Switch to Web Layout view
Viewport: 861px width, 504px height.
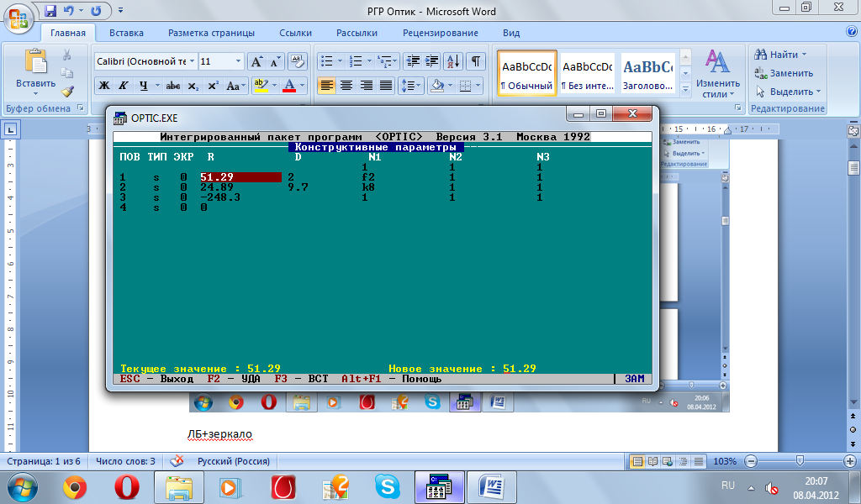pyautogui.click(x=668, y=461)
